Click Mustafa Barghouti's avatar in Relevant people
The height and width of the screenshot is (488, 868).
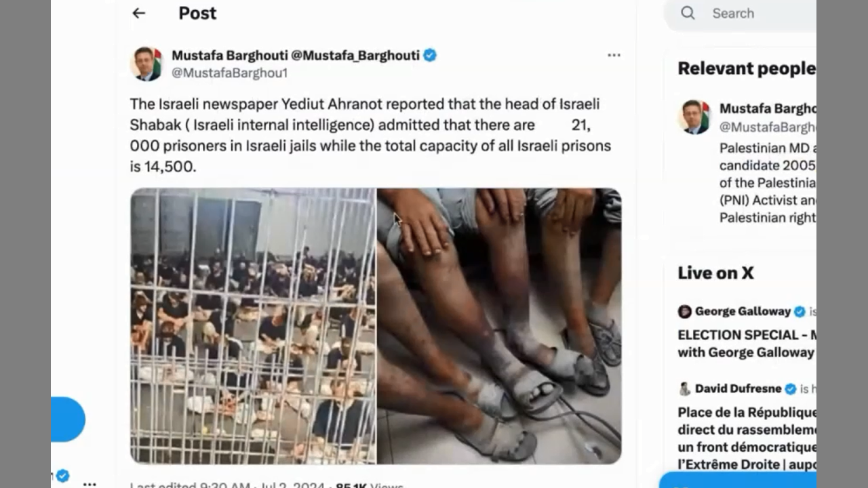pyautogui.click(x=694, y=117)
